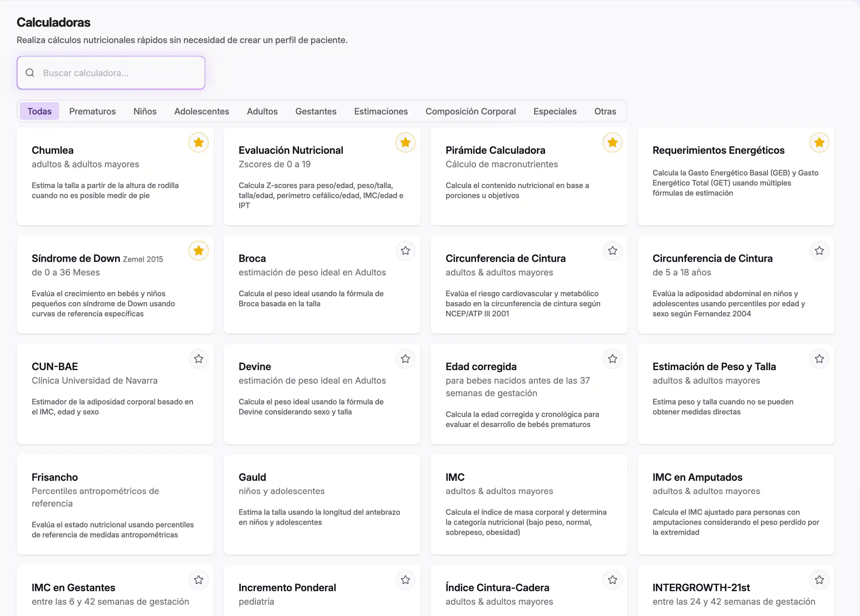
Task: Add CUN-BAE to favorites
Action: point(198,359)
